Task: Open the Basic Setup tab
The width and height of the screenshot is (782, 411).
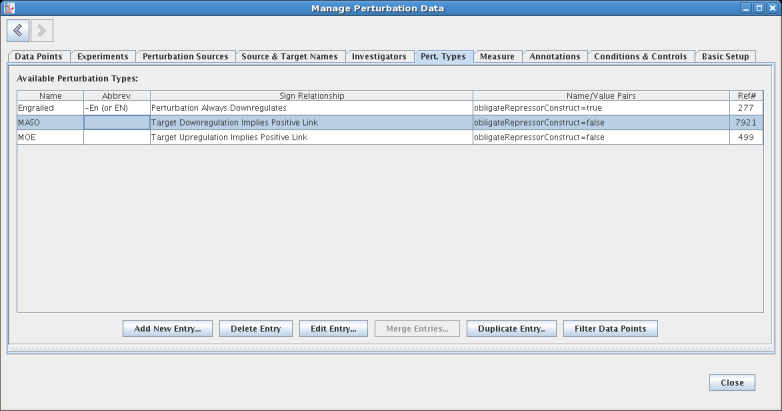Action: pyautogui.click(x=725, y=56)
